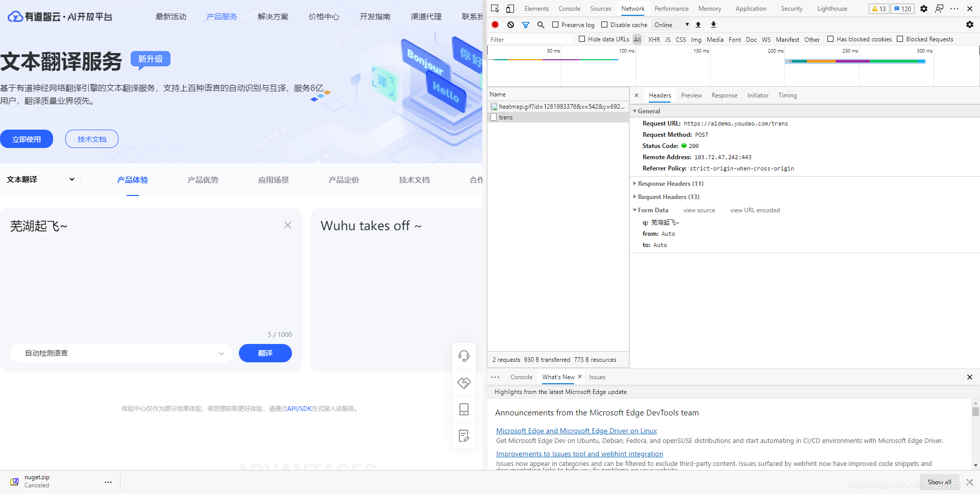The width and height of the screenshot is (980, 494).
Task: Toggle the network filter funnel icon
Action: (526, 24)
